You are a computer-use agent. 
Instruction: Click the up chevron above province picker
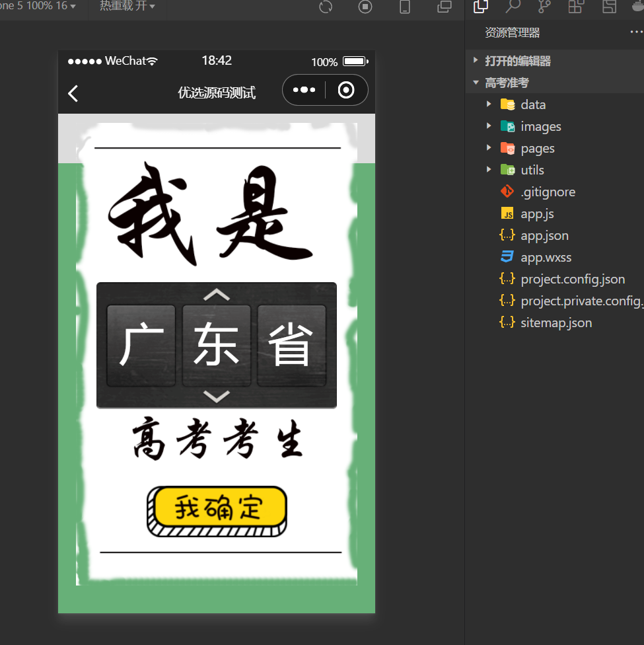click(x=216, y=295)
